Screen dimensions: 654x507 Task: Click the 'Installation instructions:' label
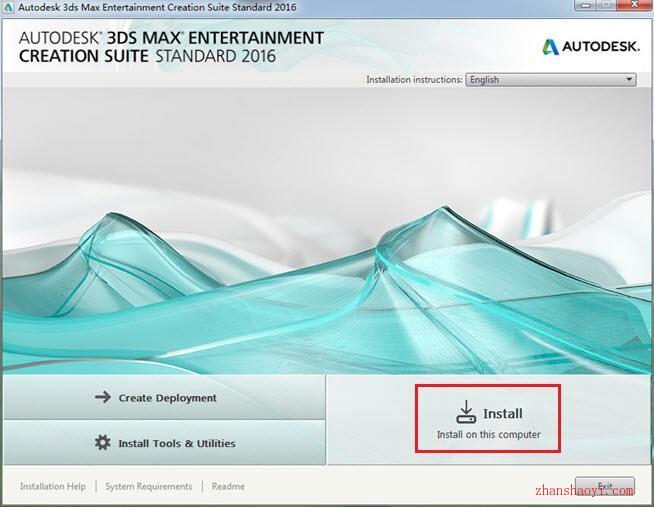click(x=414, y=79)
